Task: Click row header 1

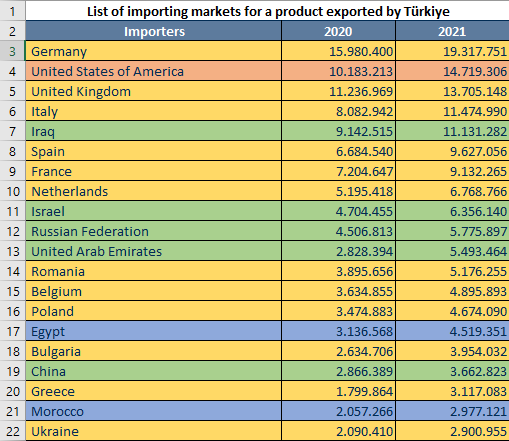Action: coord(12,11)
